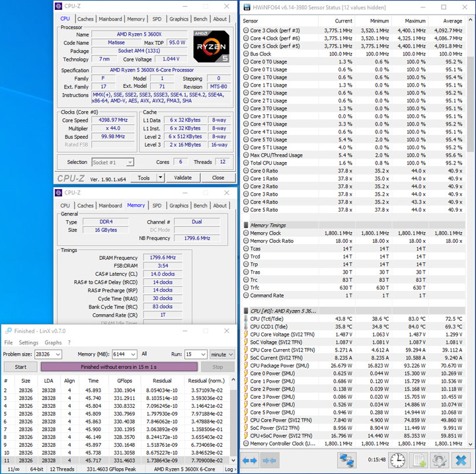Click the LinX finished-without-errors progress bar
Viewport: 476px width, 474px height.
click(119, 367)
